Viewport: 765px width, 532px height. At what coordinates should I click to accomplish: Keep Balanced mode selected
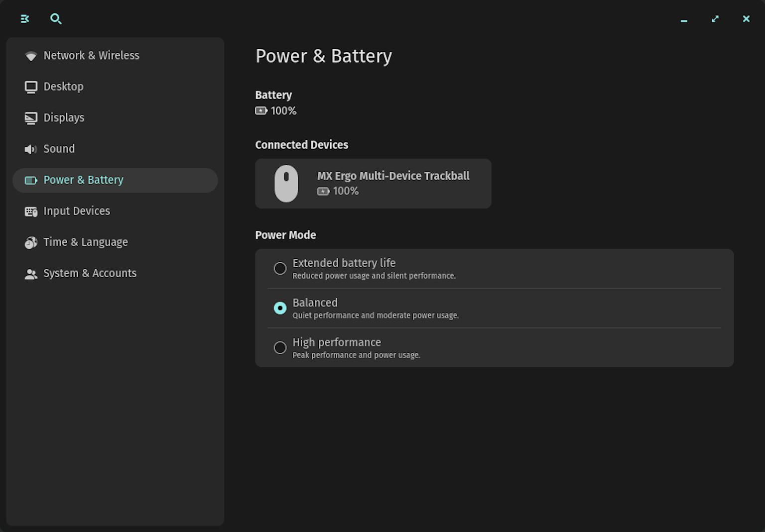(280, 308)
